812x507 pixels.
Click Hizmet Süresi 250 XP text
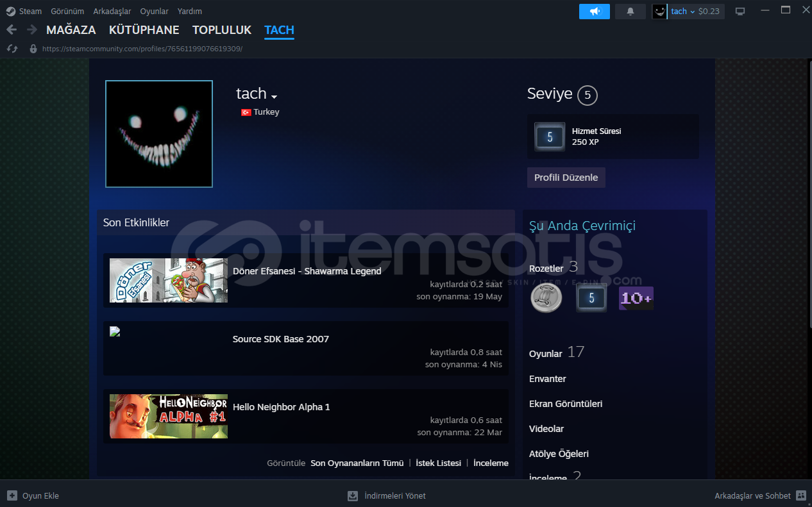(596, 137)
